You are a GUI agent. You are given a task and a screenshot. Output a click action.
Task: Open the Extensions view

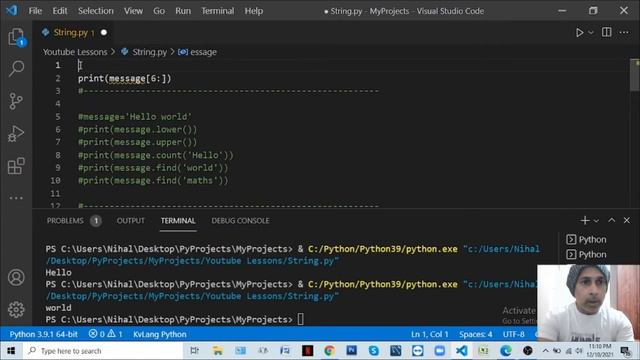(16, 166)
